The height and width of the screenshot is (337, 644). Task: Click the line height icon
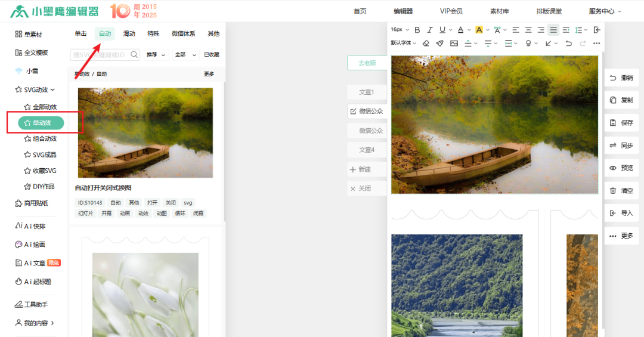click(578, 30)
